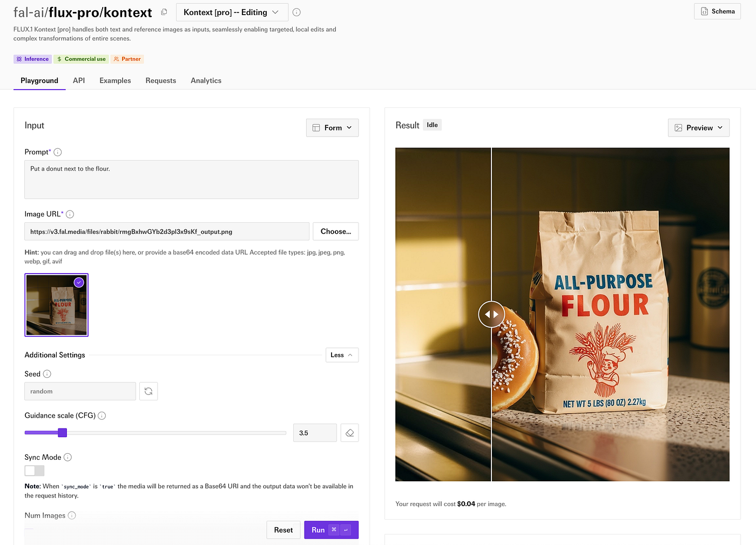Open the Preview result dropdown
The height and width of the screenshot is (545, 756).
click(699, 128)
